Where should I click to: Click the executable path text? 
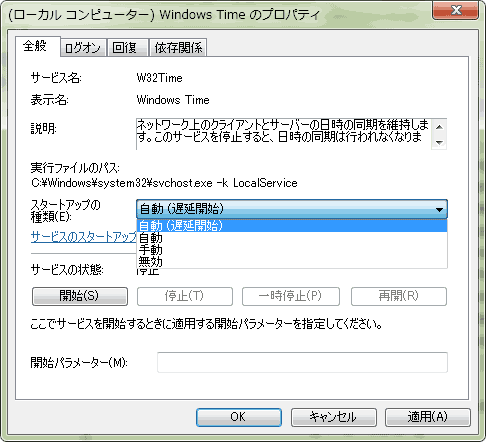(x=164, y=183)
